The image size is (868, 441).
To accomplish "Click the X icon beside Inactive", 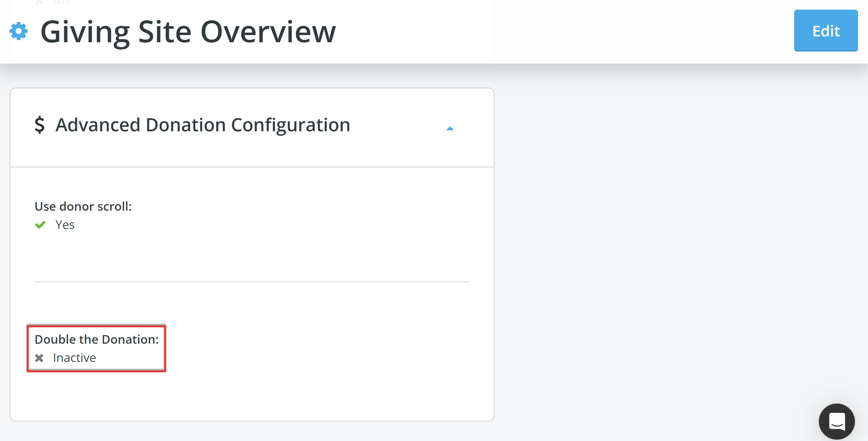I will (x=40, y=358).
